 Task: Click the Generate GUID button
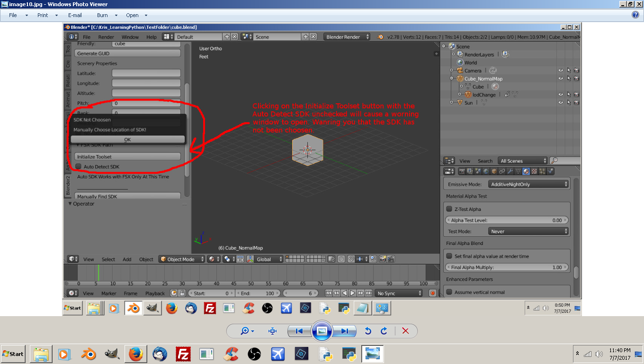[x=127, y=54]
